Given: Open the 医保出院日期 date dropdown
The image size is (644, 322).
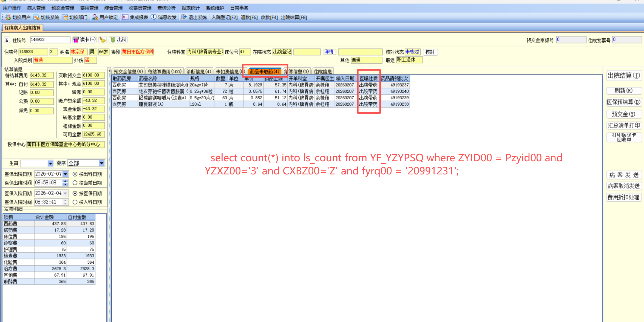Looking at the screenshot, I should 65,174.
